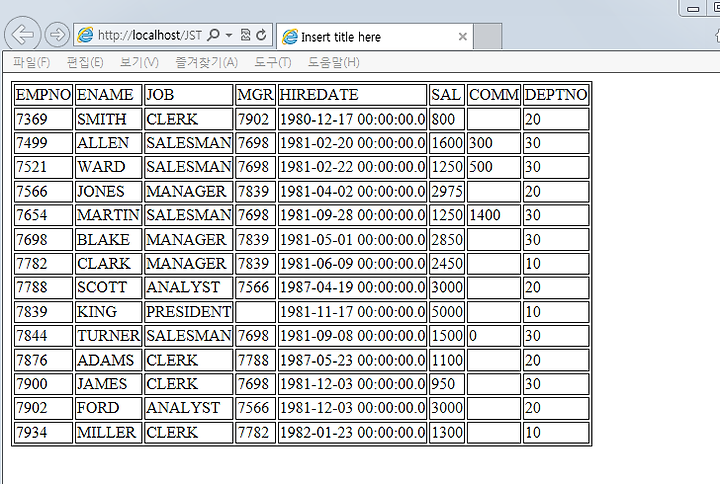Click the name SMITH
720x484 pixels.
pos(101,119)
